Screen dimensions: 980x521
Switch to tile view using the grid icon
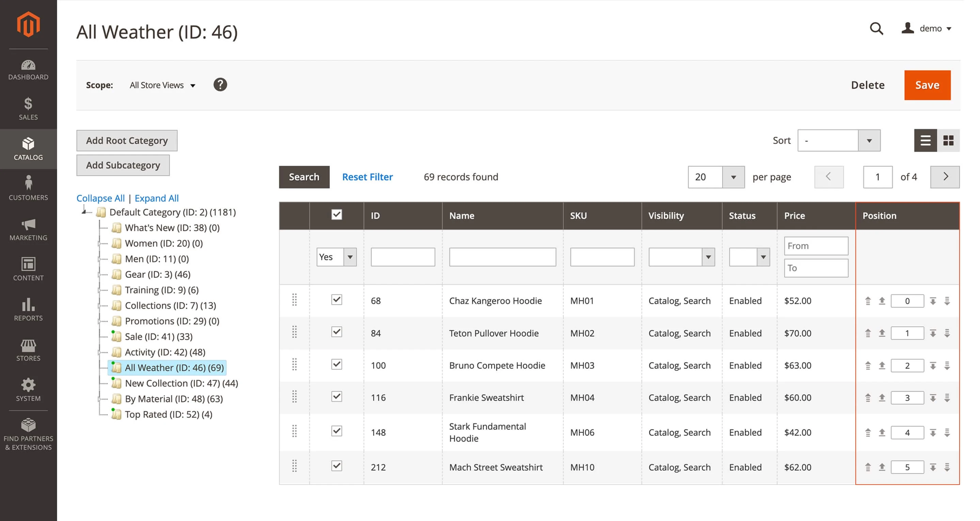[x=949, y=140]
